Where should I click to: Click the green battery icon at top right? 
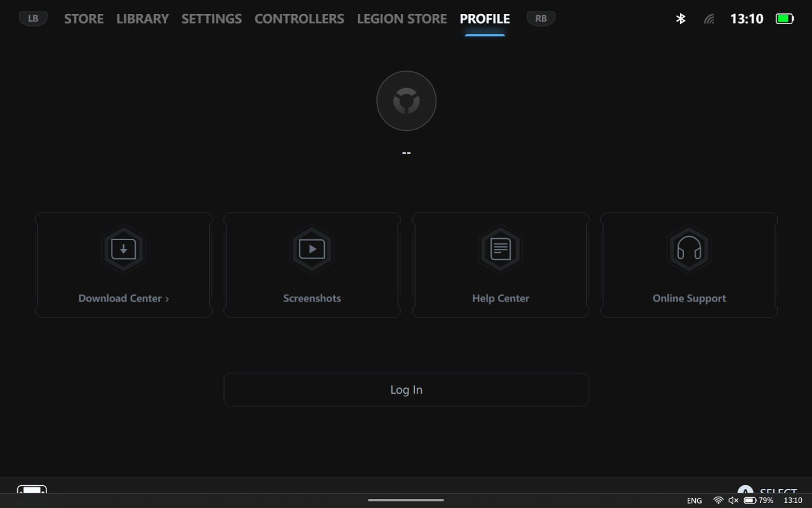pyautogui.click(x=785, y=18)
